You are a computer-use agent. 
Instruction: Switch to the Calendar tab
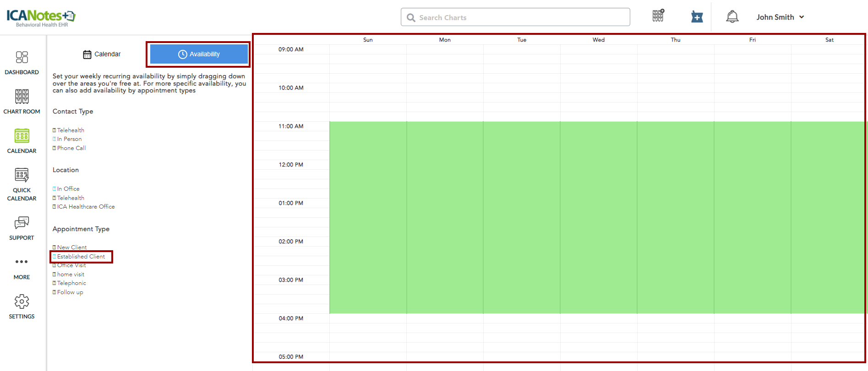click(x=102, y=54)
